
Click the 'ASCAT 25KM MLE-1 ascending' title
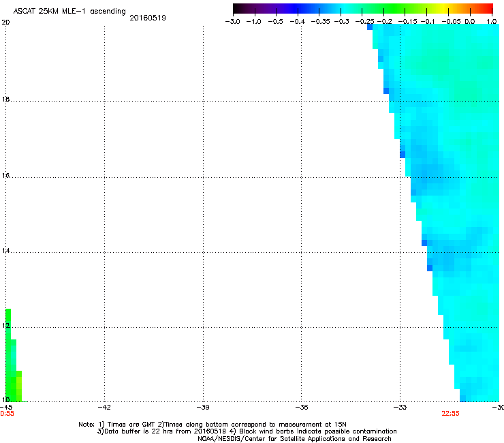click(x=69, y=11)
